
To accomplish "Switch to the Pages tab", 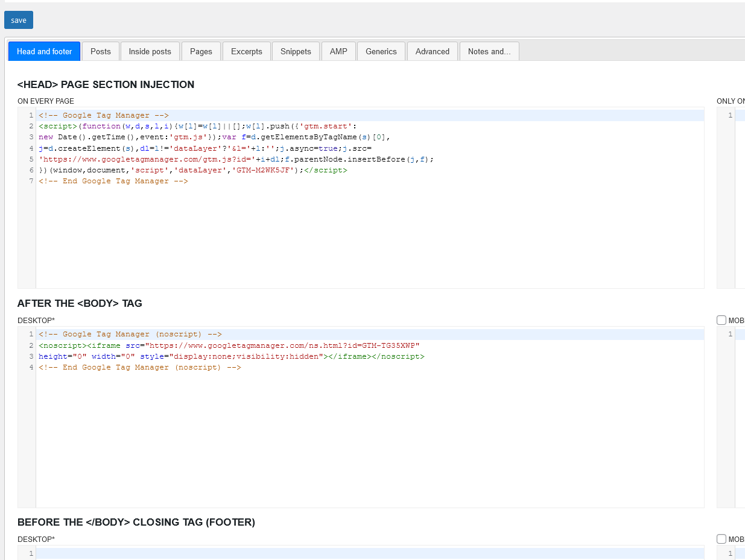I will [201, 51].
